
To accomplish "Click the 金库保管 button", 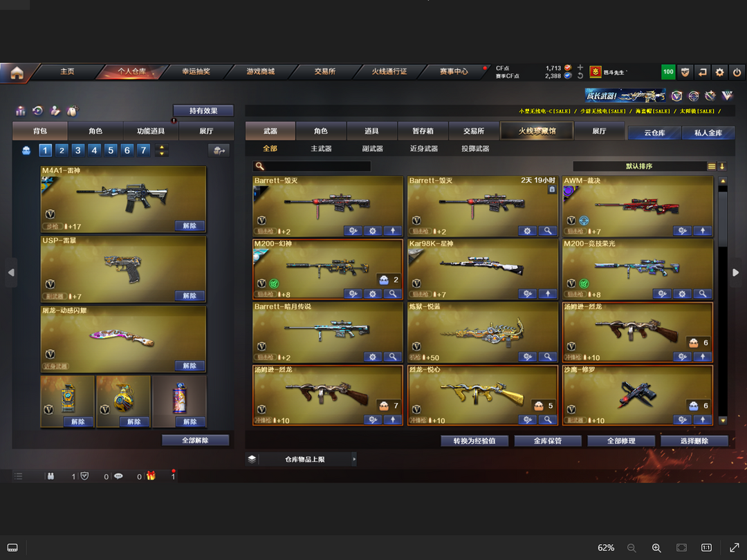I will 547,441.
